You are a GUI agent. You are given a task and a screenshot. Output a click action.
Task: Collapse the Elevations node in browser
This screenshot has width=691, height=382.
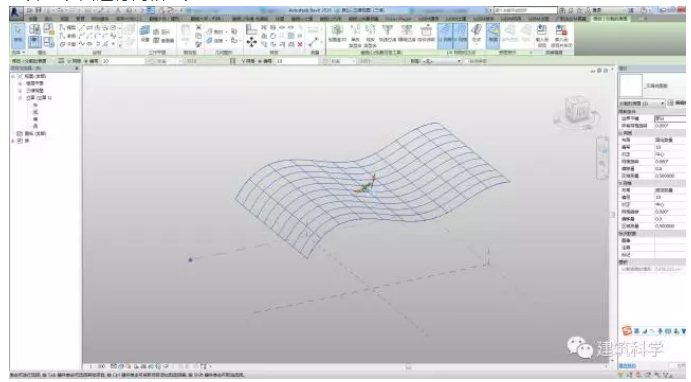20,98
